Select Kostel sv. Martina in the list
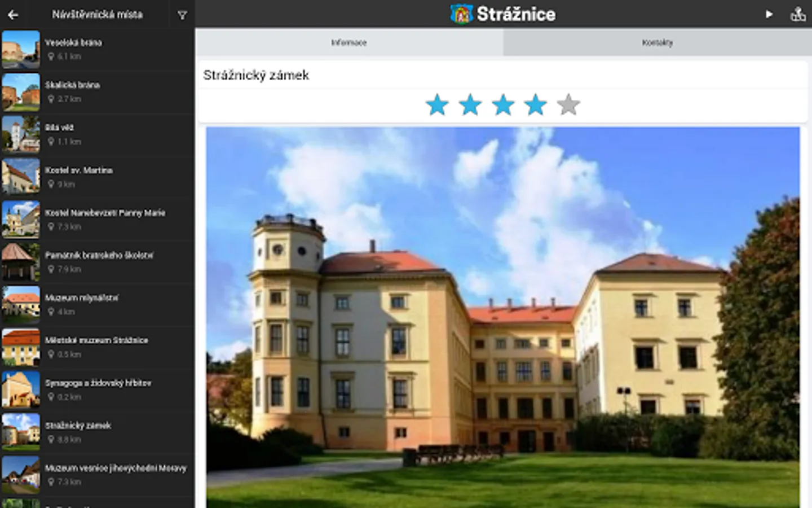The image size is (812, 508). 97,177
